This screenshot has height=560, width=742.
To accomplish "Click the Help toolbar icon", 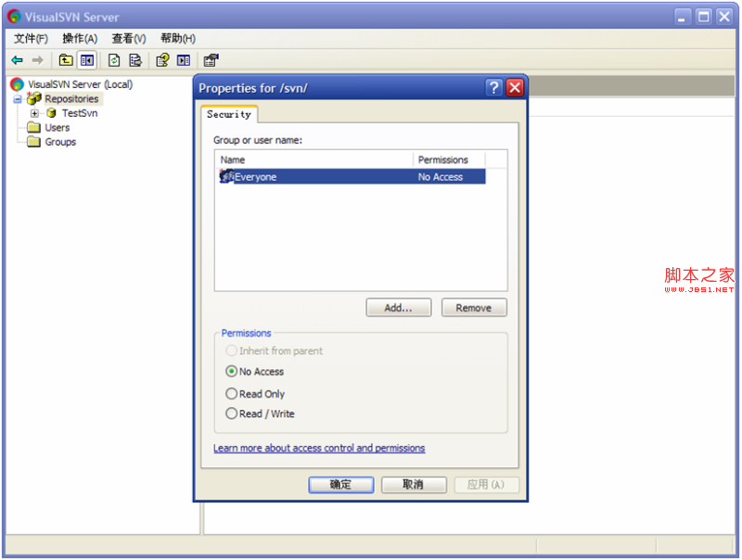I will click(162, 60).
